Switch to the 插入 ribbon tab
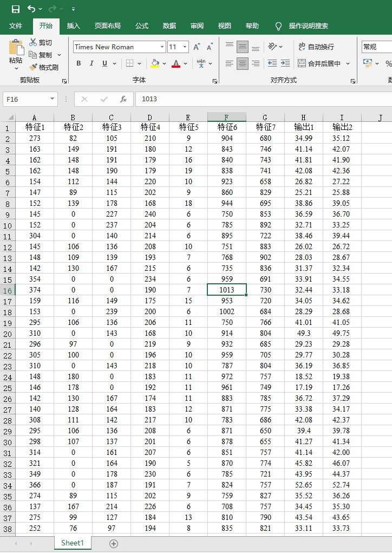 coord(73,26)
